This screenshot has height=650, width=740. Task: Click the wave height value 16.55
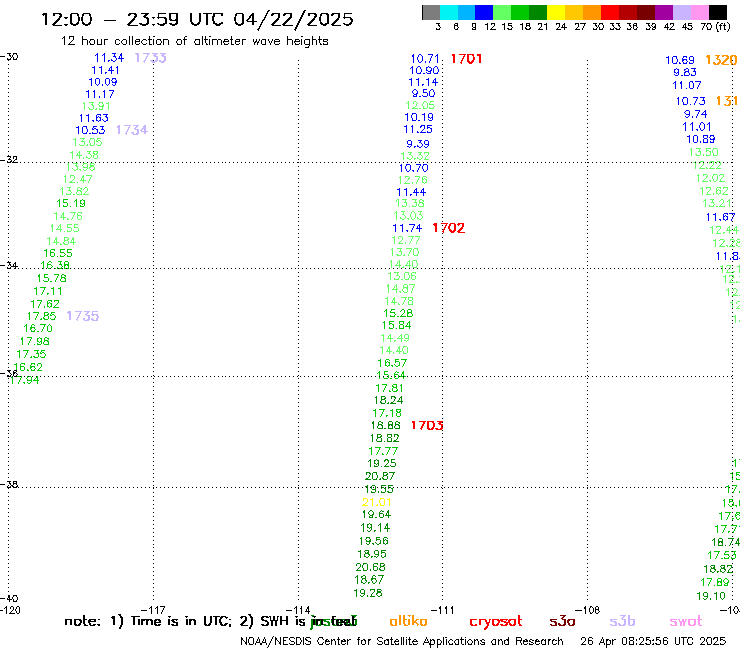(58, 253)
